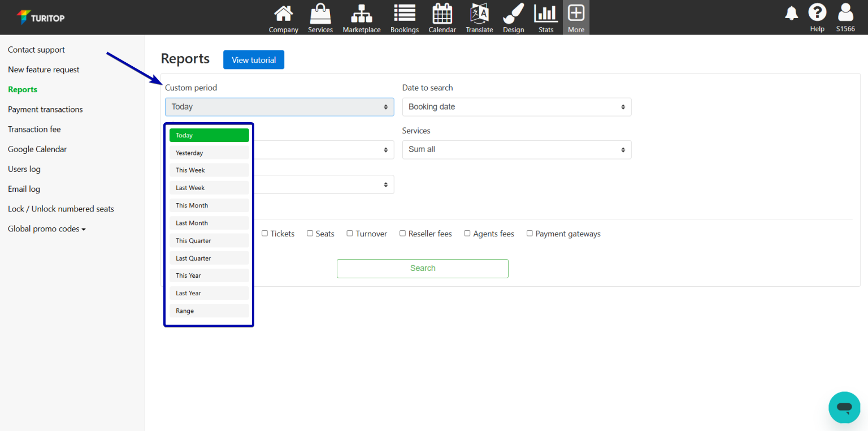Open the live chat bubble
868x431 pixels.
pos(844,407)
